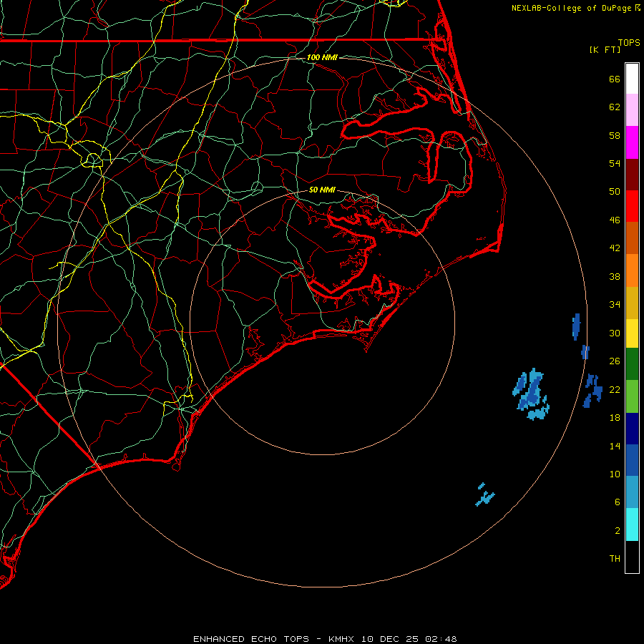Click the 14 legend value
This screenshot has width=644, height=644.
coord(615,446)
